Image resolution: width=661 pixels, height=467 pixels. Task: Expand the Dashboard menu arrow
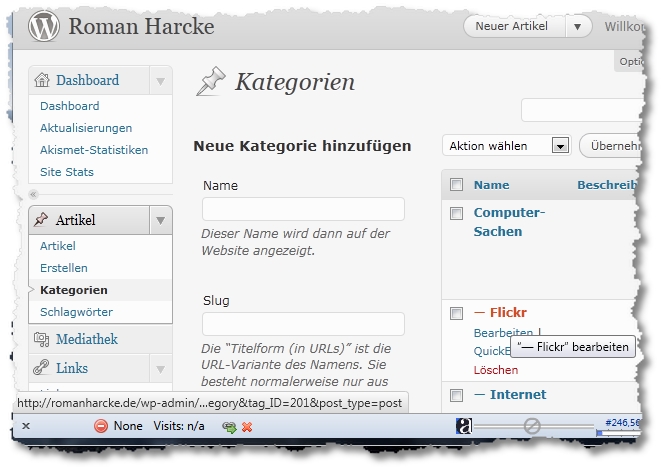point(161,81)
